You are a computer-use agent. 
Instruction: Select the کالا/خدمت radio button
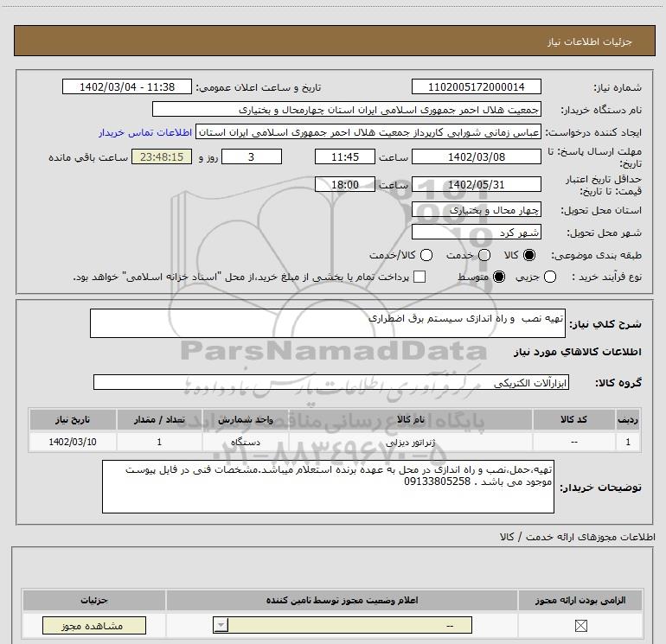(426, 255)
